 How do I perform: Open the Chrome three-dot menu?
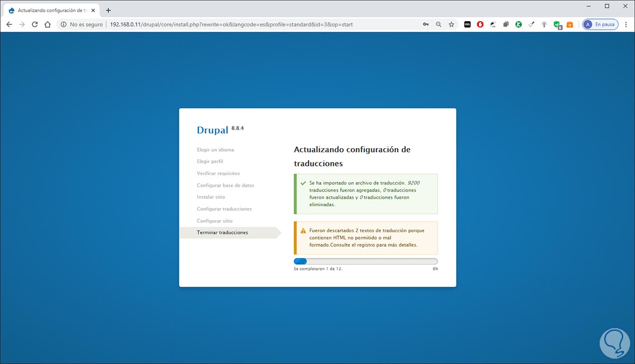627,24
